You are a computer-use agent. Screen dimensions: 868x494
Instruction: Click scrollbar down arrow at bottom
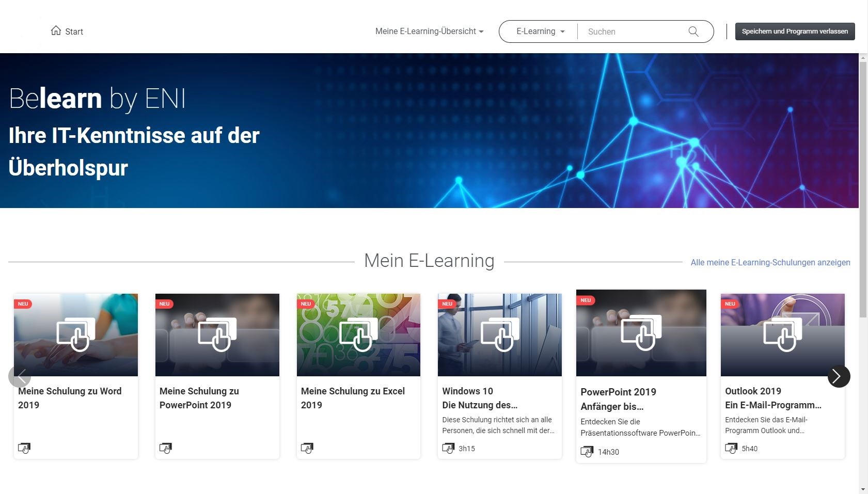(x=863, y=489)
